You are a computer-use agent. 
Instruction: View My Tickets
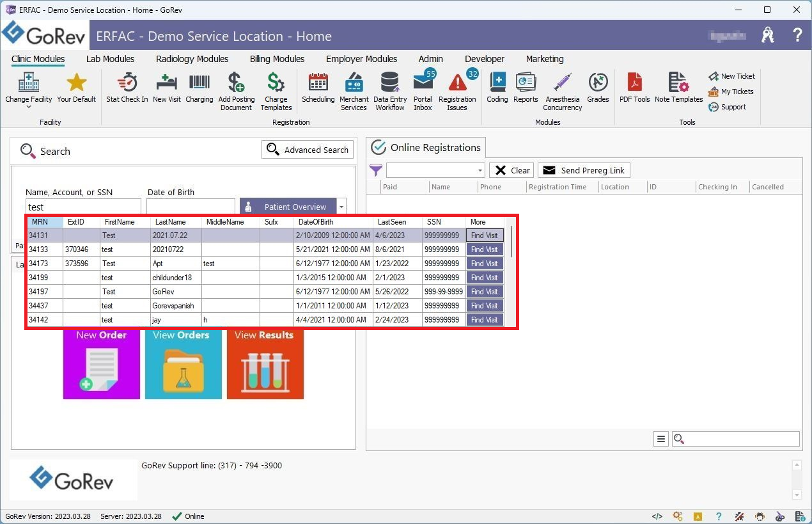click(x=731, y=91)
